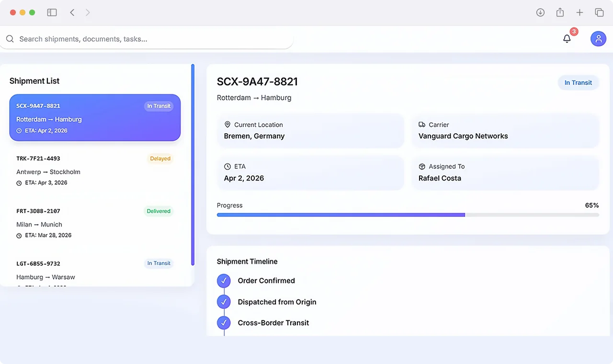Click the share icon in toolbar
613x364 pixels.
(x=560, y=12)
